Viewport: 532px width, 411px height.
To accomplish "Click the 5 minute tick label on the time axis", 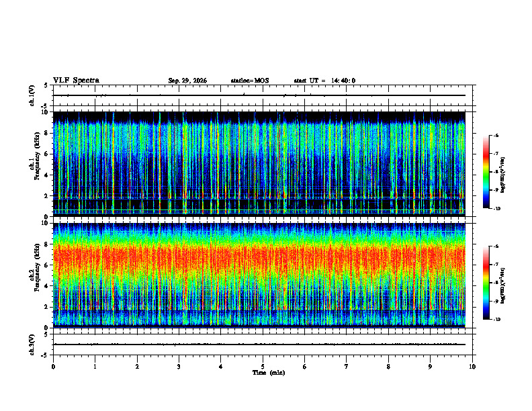I will pyautogui.click(x=263, y=367).
